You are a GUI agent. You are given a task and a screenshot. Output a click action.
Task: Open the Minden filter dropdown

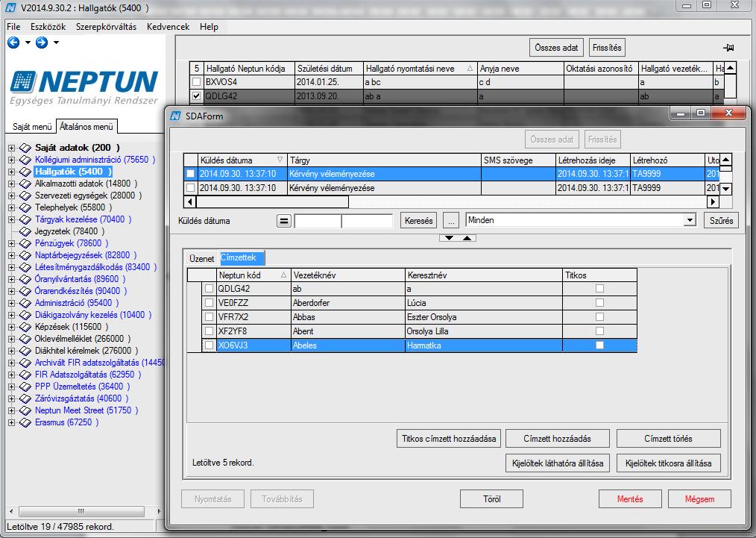(x=690, y=221)
